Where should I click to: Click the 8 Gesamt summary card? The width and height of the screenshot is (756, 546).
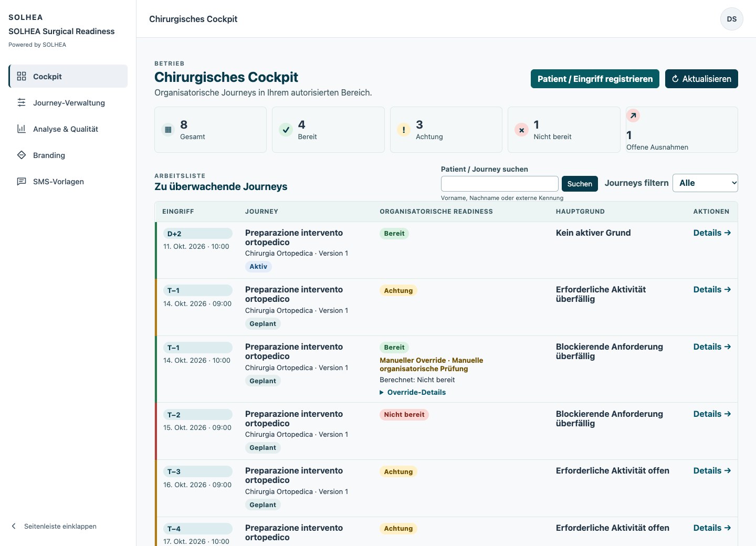[211, 130]
